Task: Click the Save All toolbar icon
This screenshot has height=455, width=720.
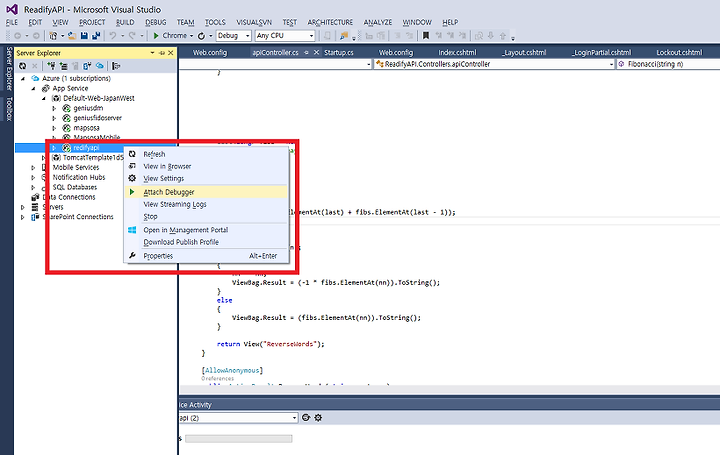Action: pos(96,36)
